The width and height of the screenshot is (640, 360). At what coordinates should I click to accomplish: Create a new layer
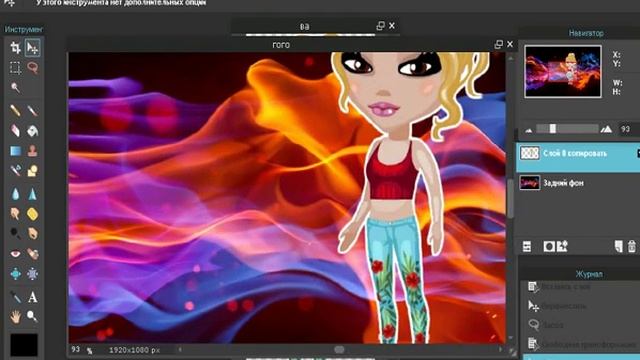(x=619, y=247)
